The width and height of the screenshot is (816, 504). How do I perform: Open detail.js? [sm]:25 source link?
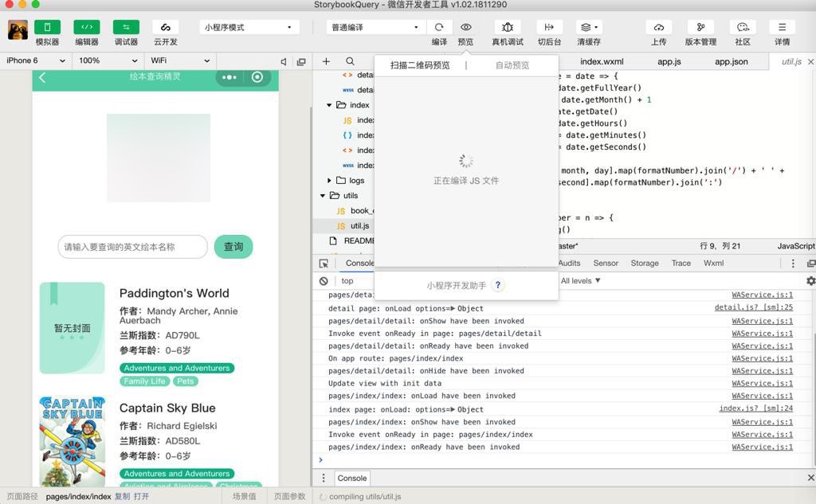pyautogui.click(x=754, y=308)
